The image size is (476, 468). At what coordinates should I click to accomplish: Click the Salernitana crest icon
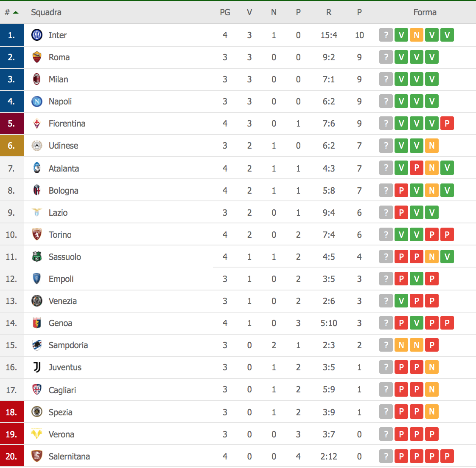(x=37, y=457)
